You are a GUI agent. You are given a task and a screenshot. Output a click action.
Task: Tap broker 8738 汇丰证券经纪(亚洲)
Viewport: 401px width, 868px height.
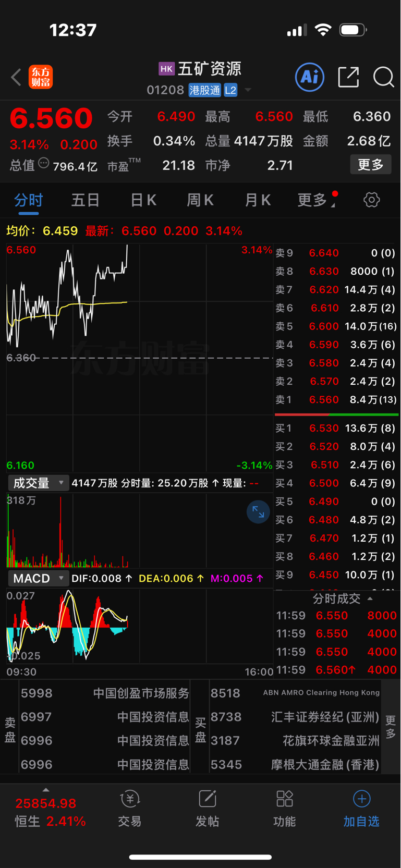(295, 717)
